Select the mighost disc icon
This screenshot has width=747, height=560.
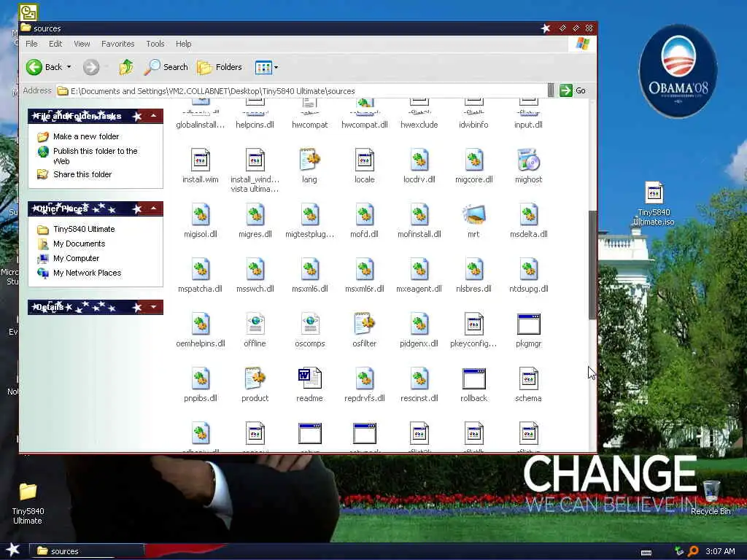pos(528,160)
